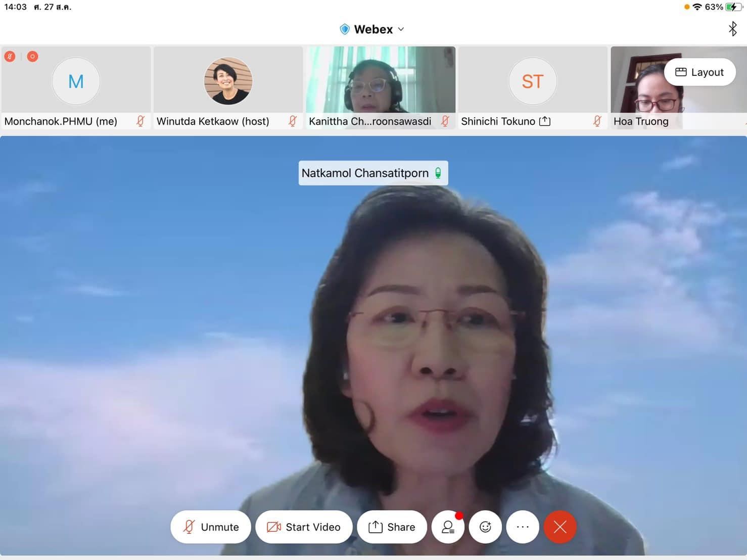Tap the red muted indicator in Monchanok's tile
Screen dimensions: 747x560
pyautogui.click(x=10, y=56)
